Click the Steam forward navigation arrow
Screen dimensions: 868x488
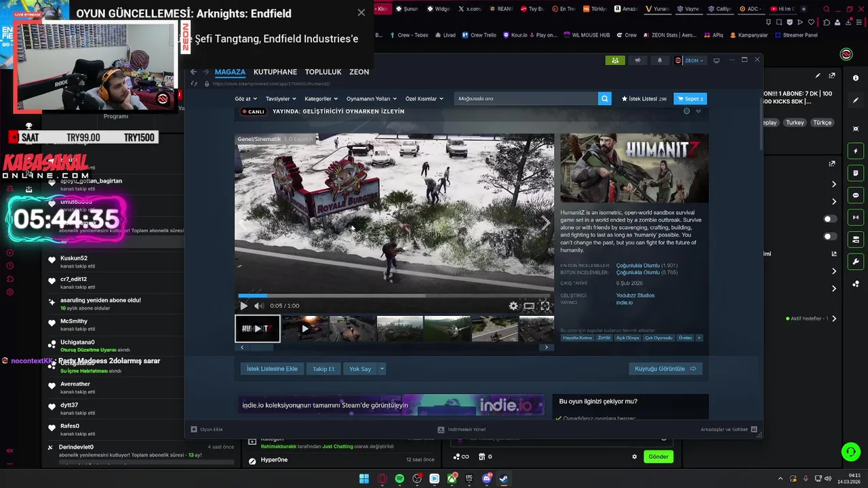[205, 72]
